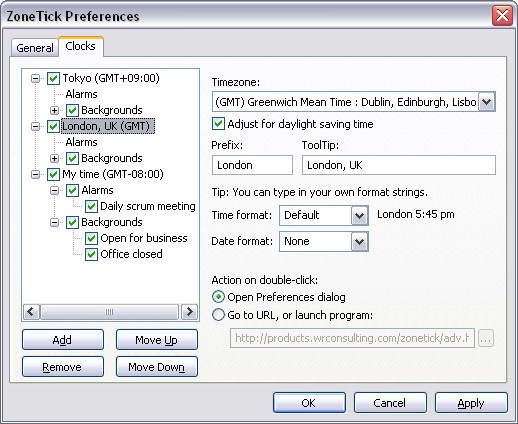Uncheck the Office closed background

(91, 254)
